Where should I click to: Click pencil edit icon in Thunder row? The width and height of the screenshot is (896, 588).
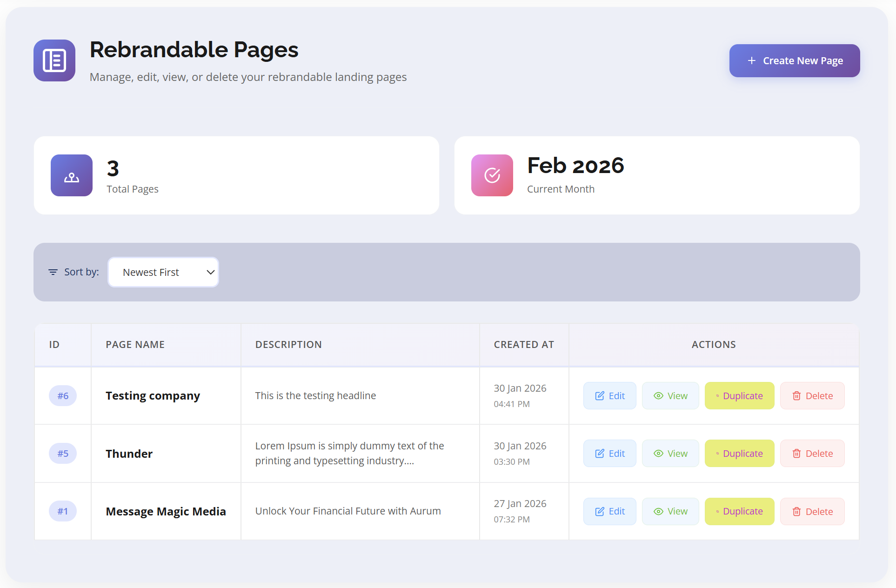pos(600,454)
